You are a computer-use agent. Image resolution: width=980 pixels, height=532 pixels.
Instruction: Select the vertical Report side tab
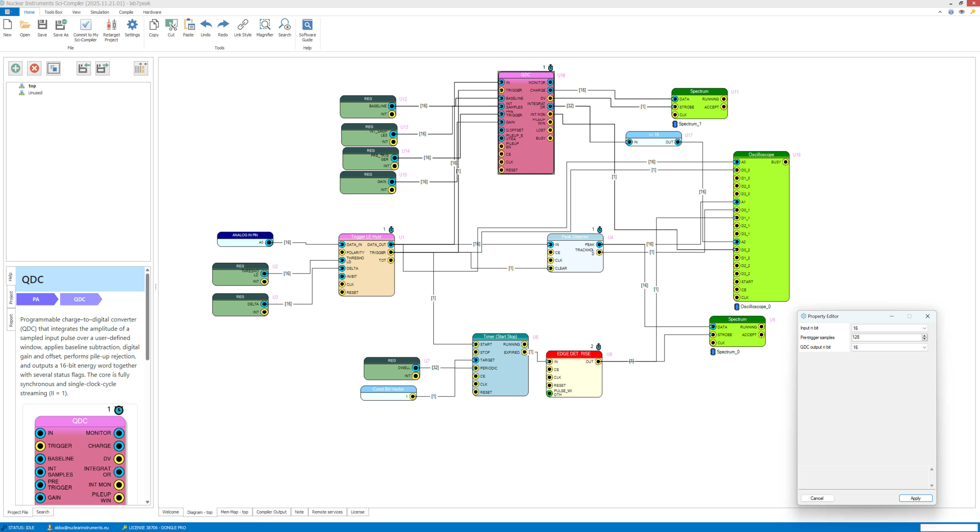11,320
